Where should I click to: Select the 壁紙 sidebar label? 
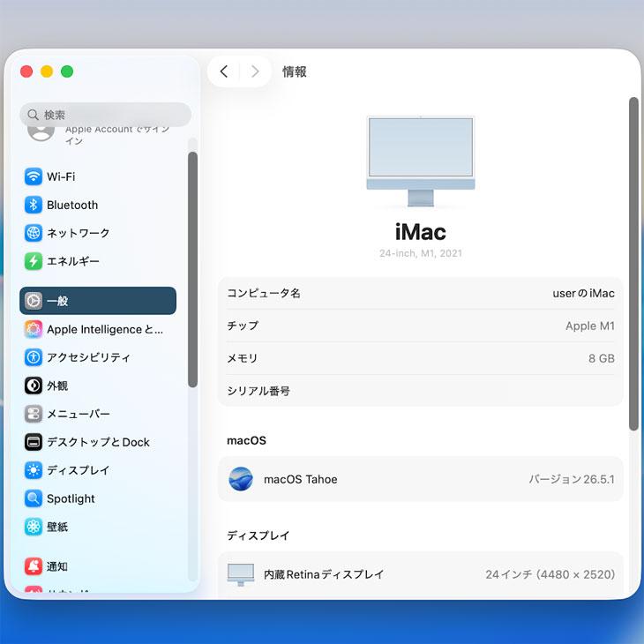click(x=57, y=527)
